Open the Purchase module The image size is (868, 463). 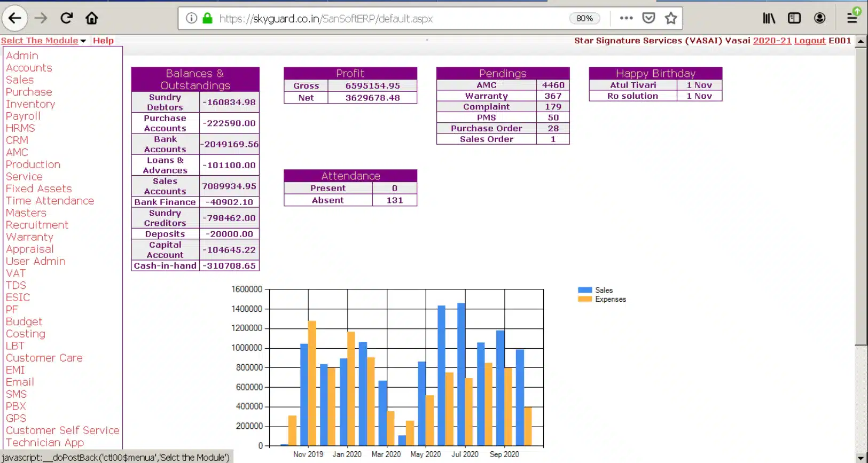coord(29,92)
